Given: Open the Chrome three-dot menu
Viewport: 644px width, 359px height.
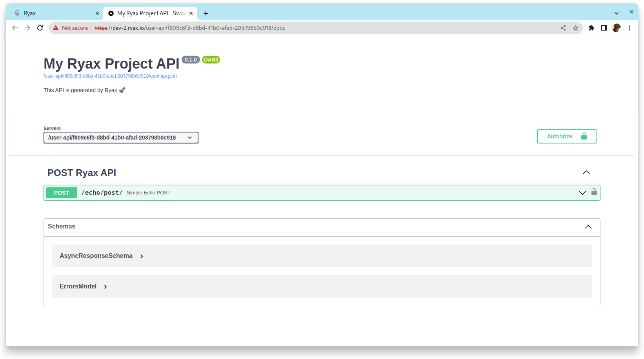Looking at the screenshot, I should tap(629, 28).
